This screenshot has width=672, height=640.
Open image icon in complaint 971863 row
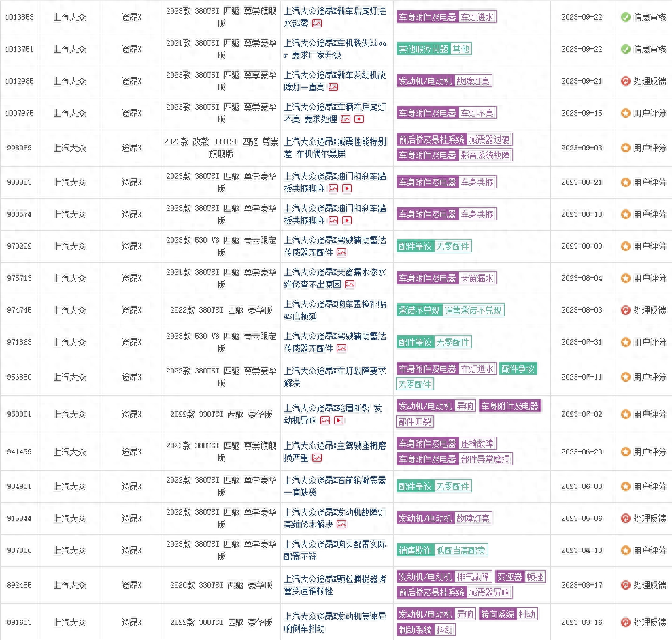point(341,348)
